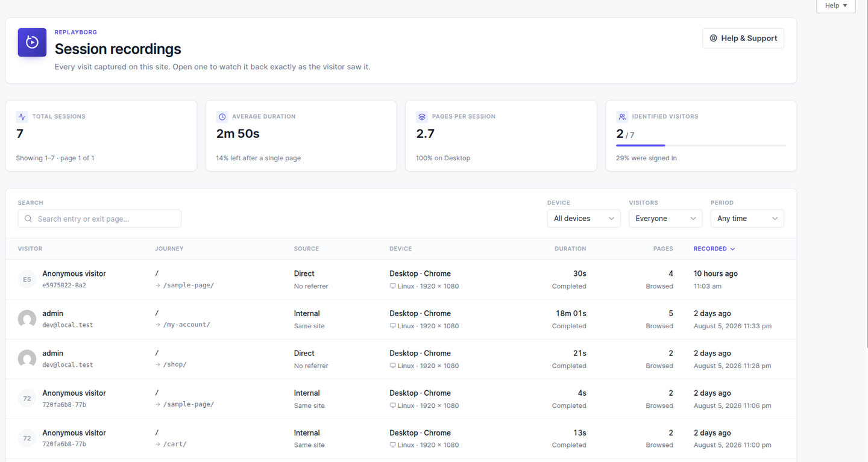Open the All devices dropdown
The width and height of the screenshot is (868, 462).
tap(583, 219)
